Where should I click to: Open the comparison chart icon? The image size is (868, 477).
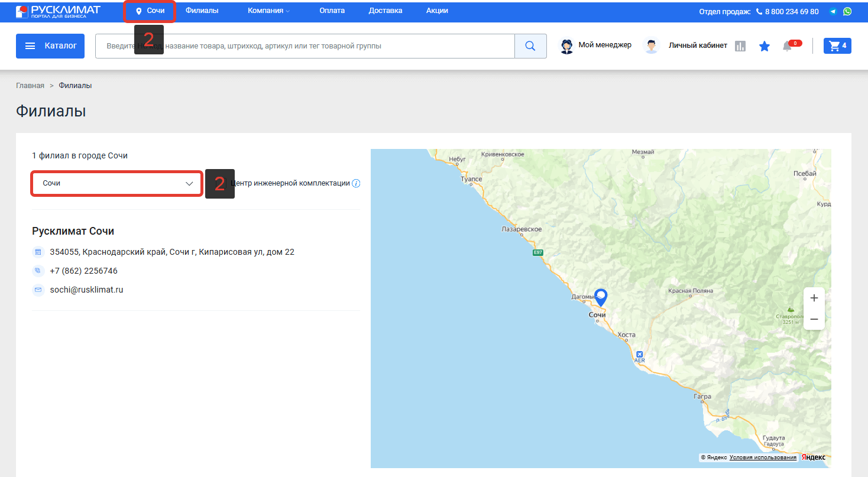pyautogui.click(x=740, y=46)
